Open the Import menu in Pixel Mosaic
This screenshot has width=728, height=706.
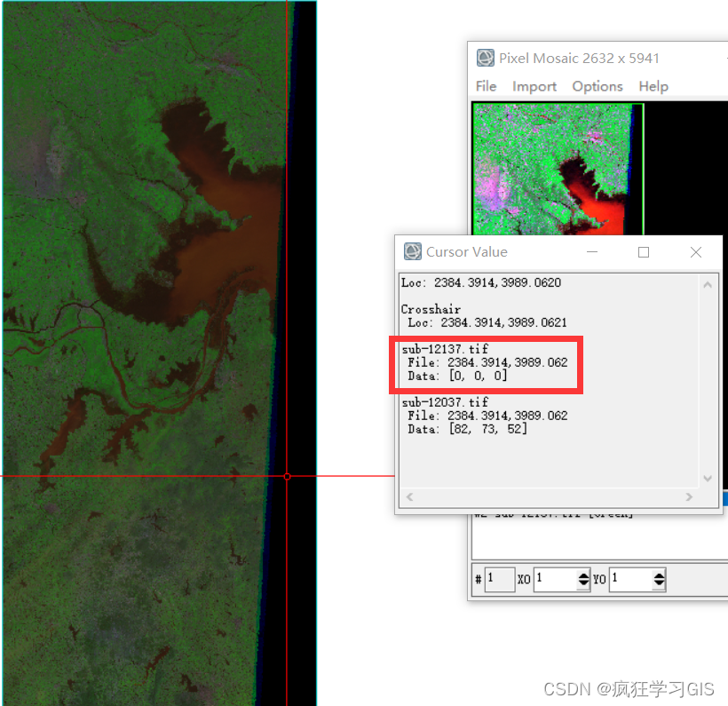(534, 86)
